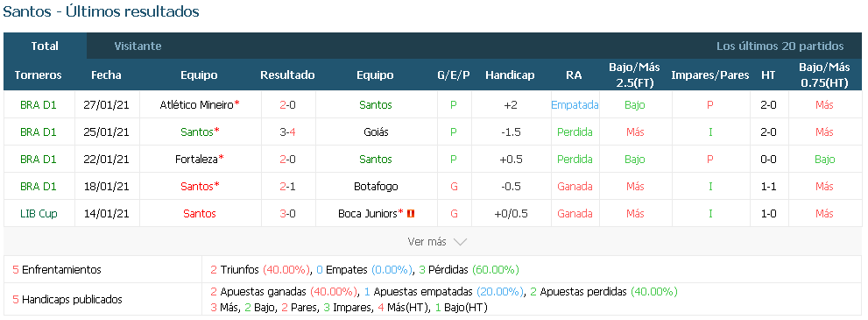This screenshot has height=320, width=868.
Task: Open the LIB Cup tournament link
Action: point(39,213)
